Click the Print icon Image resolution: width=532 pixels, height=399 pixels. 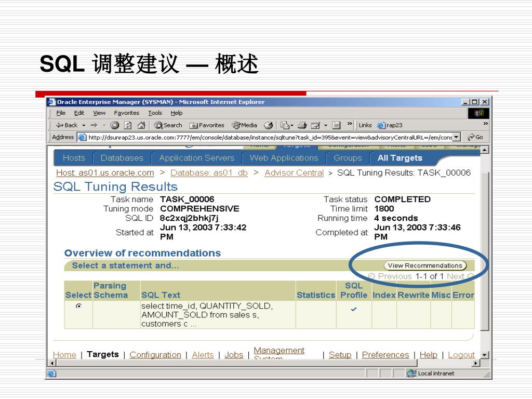pos(302,125)
